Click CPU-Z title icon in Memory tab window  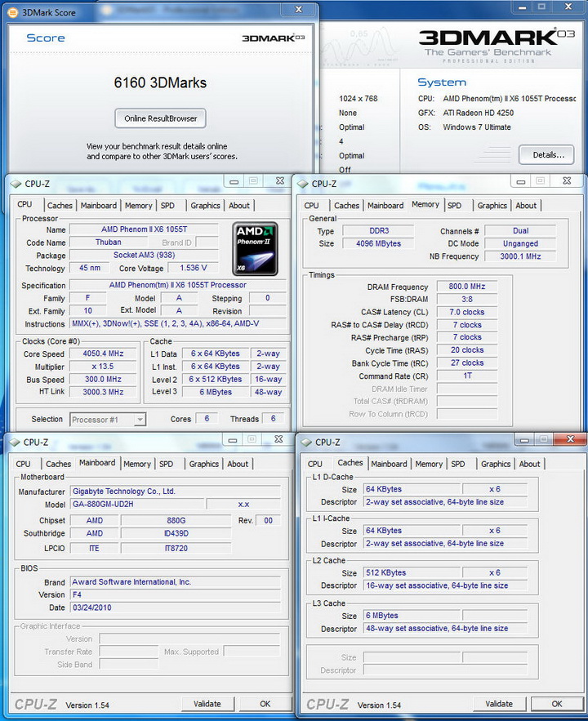(x=302, y=184)
